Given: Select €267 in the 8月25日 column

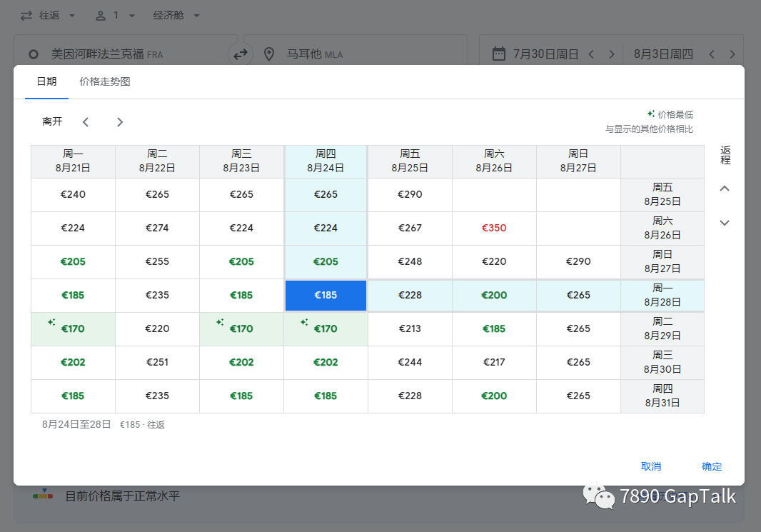Looking at the screenshot, I should tap(410, 228).
